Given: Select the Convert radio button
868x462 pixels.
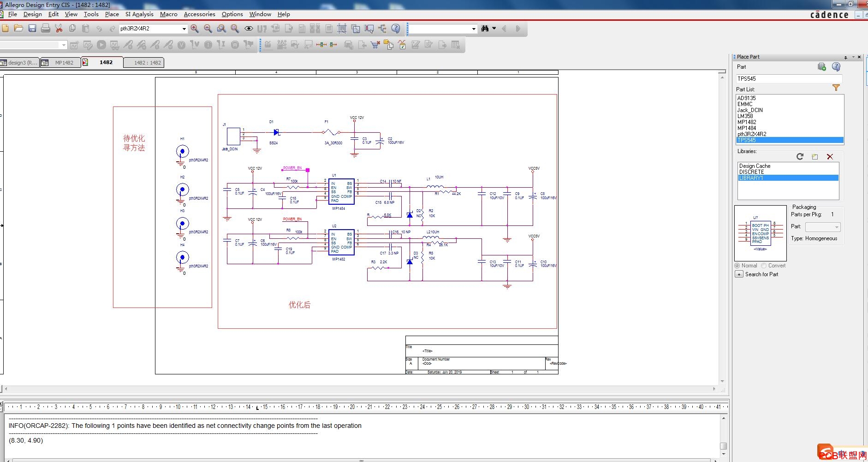Looking at the screenshot, I should [x=764, y=266].
